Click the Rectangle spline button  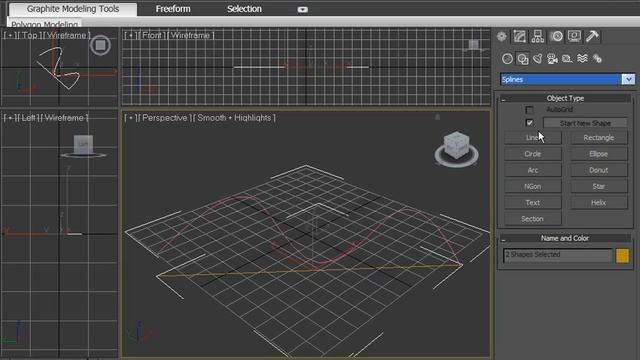598,138
